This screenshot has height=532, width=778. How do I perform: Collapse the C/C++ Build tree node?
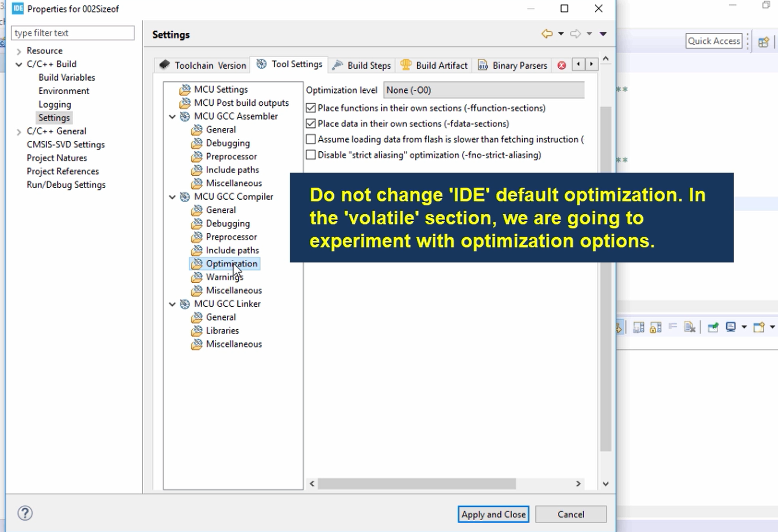pyautogui.click(x=19, y=65)
